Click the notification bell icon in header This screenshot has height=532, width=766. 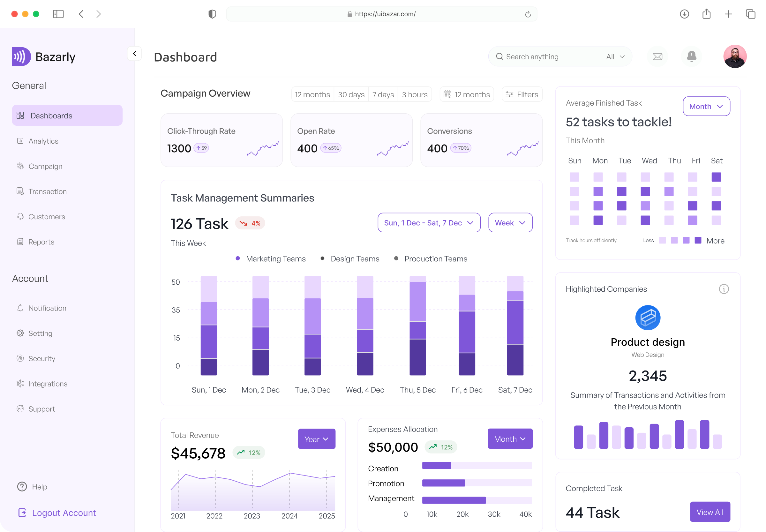[x=691, y=56]
